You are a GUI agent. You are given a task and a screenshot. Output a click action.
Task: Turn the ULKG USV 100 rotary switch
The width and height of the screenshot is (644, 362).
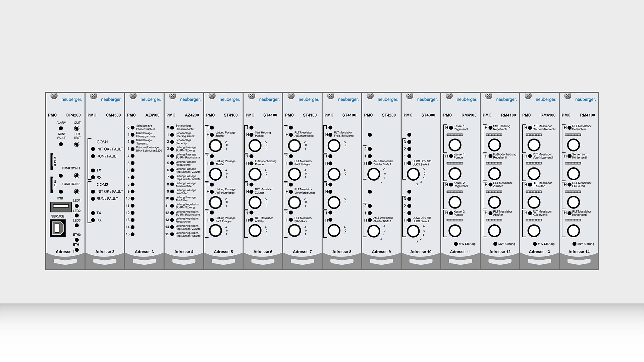click(413, 174)
